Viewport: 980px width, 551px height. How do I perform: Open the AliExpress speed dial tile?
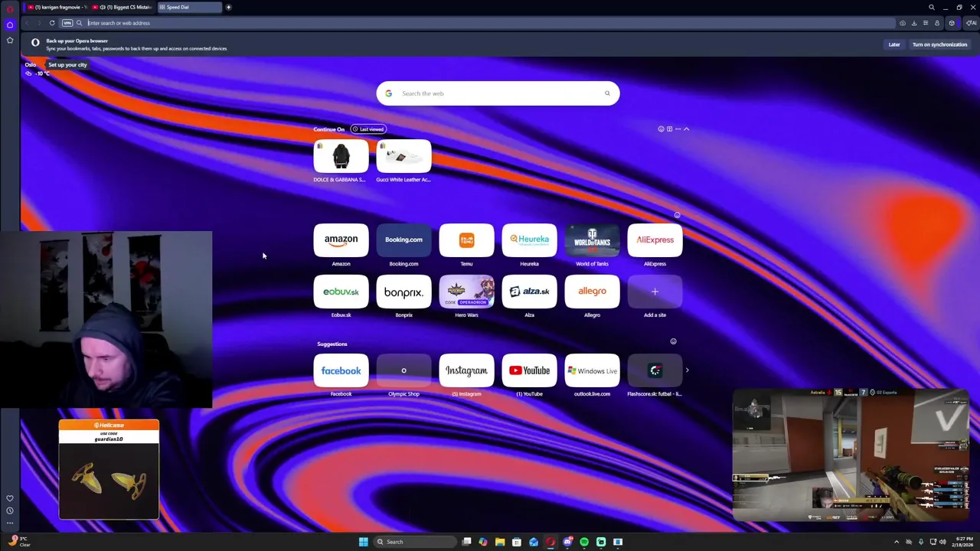tap(655, 240)
